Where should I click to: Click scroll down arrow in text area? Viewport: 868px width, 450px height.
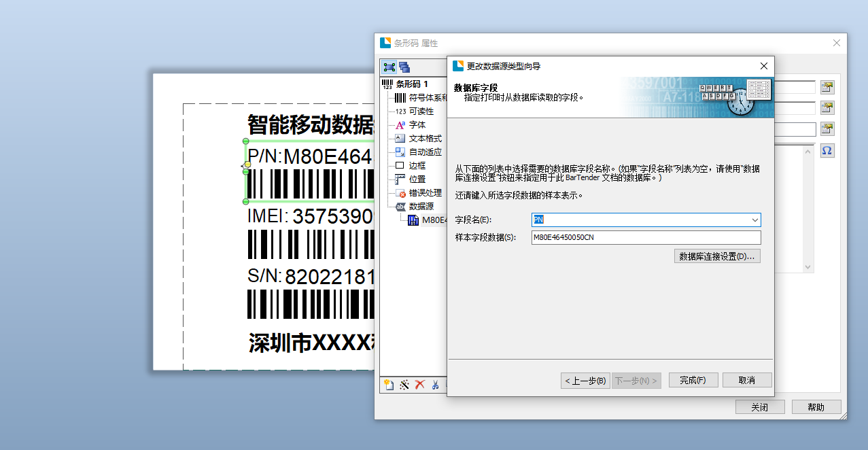tap(808, 267)
